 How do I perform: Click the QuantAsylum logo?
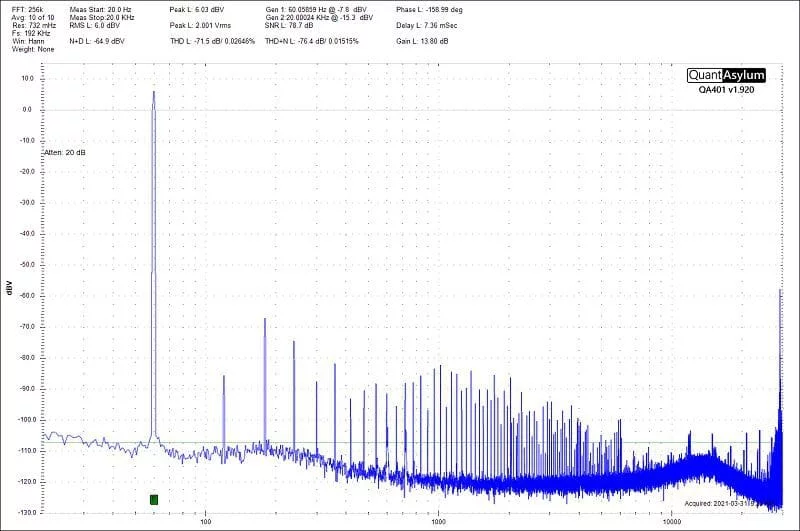coord(726,75)
